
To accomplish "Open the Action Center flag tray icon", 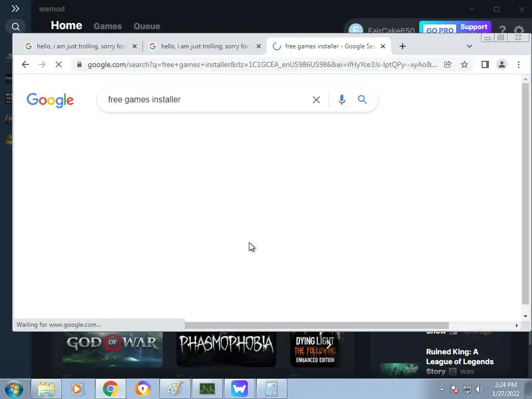I will pyautogui.click(x=455, y=389).
